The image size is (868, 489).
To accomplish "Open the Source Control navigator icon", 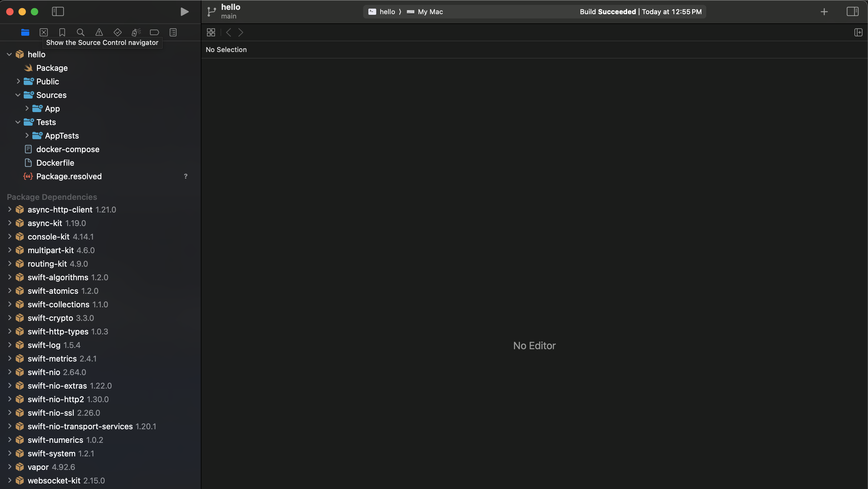I will tap(44, 32).
